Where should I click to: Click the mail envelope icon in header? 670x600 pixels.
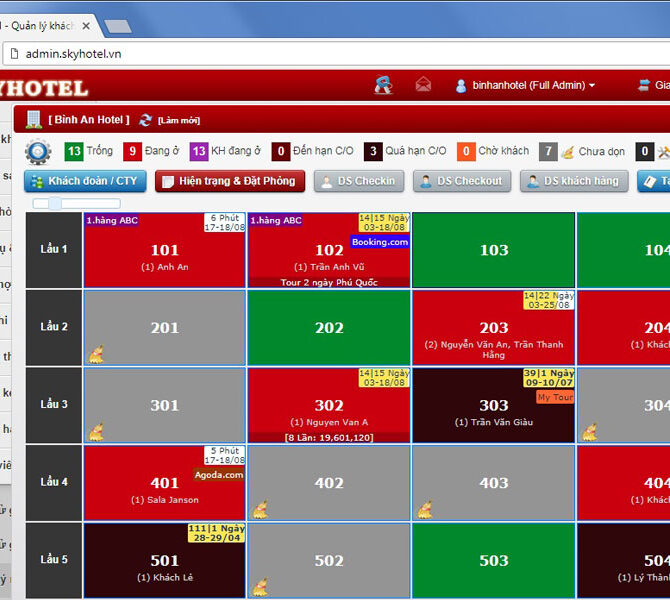tap(423, 85)
